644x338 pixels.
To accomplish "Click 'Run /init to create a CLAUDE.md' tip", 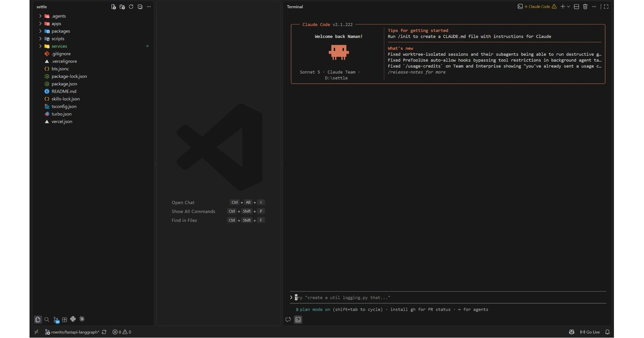I will pyautogui.click(x=470, y=36).
